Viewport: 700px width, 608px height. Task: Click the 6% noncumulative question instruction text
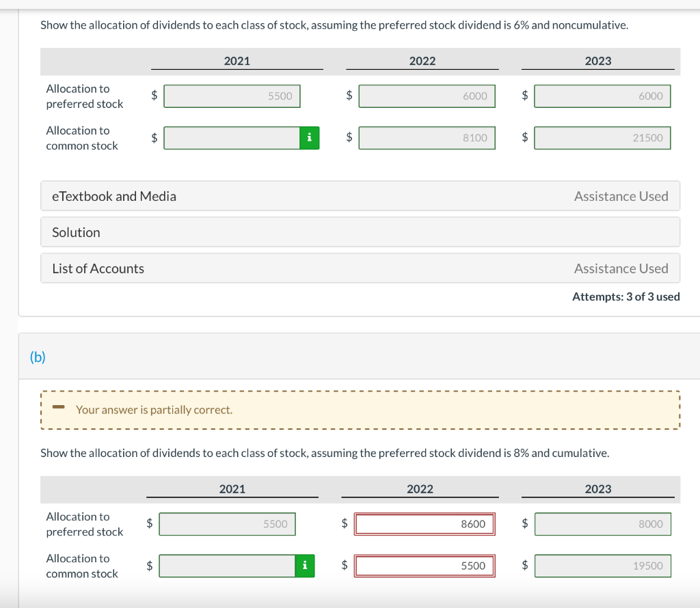coord(334,25)
